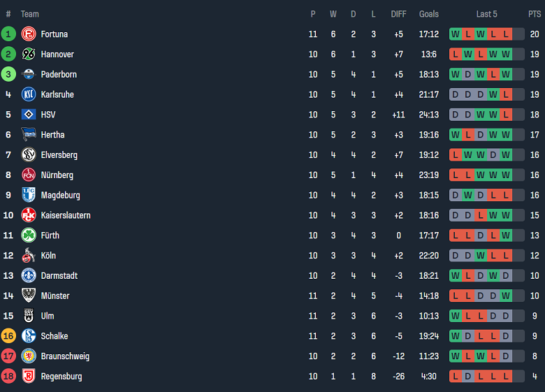Click the Nürnberg FCN club badge
This screenshot has width=545, height=392.
pos(29,175)
